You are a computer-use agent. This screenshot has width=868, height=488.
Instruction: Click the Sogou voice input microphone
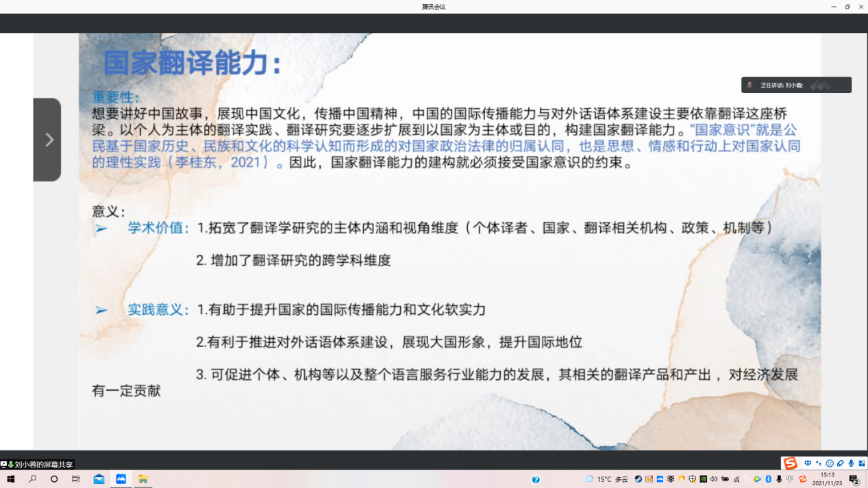pos(852,463)
